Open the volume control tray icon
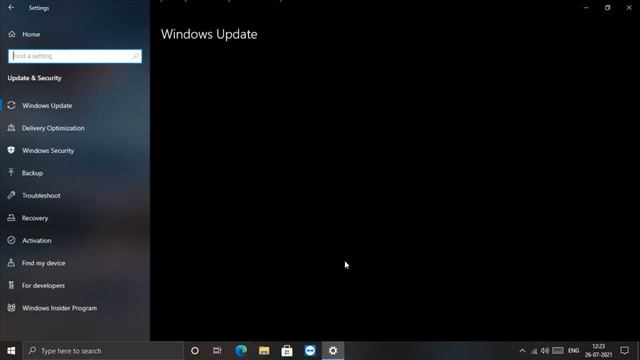The height and width of the screenshot is (360, 640). click(x=545, y=351)
